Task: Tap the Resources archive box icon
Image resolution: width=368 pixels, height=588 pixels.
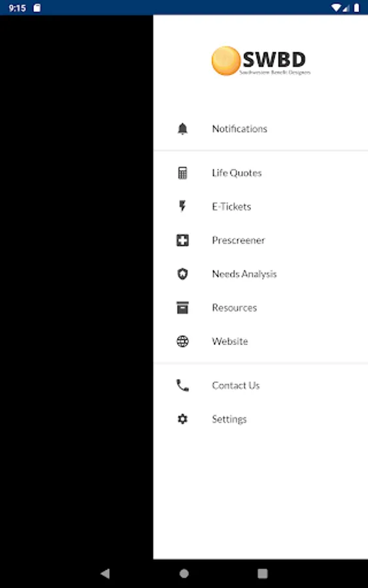Action: [182, 308]
